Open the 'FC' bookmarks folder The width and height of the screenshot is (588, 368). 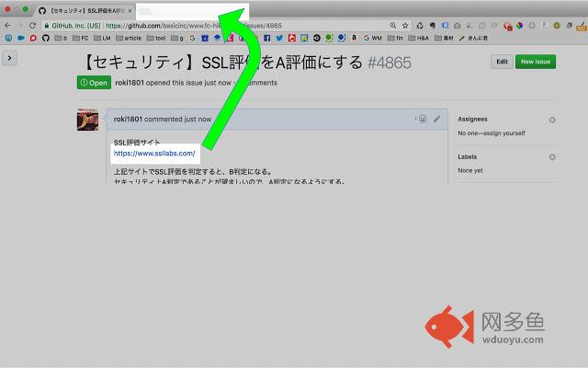80,38
